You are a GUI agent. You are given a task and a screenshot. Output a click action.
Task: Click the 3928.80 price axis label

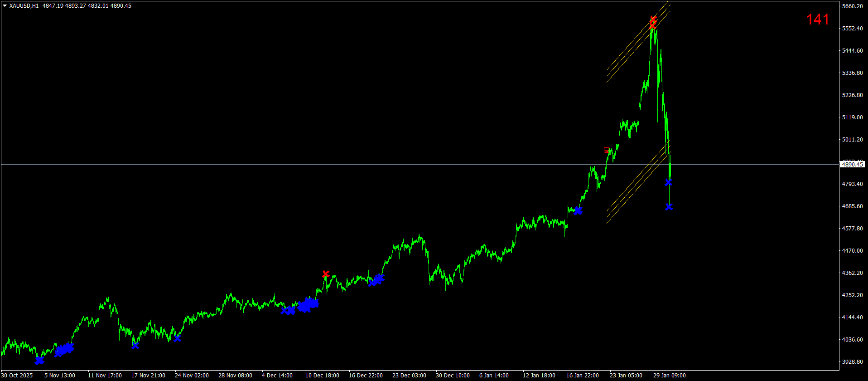coord(852,361)
